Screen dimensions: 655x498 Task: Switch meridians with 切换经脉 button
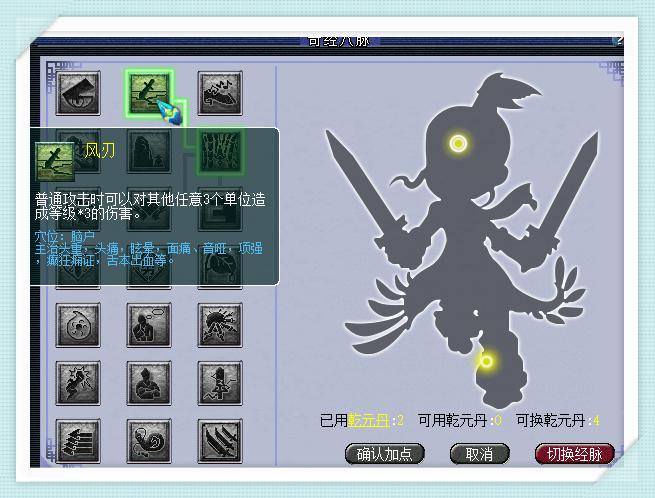coord(574,454)
